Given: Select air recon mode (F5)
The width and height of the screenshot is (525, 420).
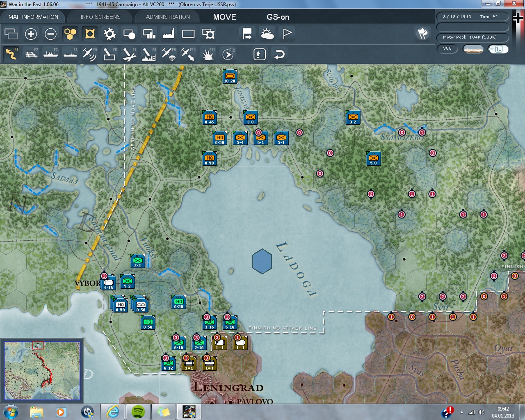Looking at the screenshot, I should pyautogui.click(x=89, y=54).
